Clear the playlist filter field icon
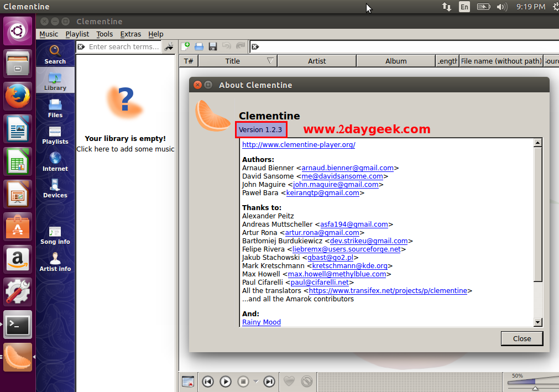This screenshot has width=559, height=392. 255,46
